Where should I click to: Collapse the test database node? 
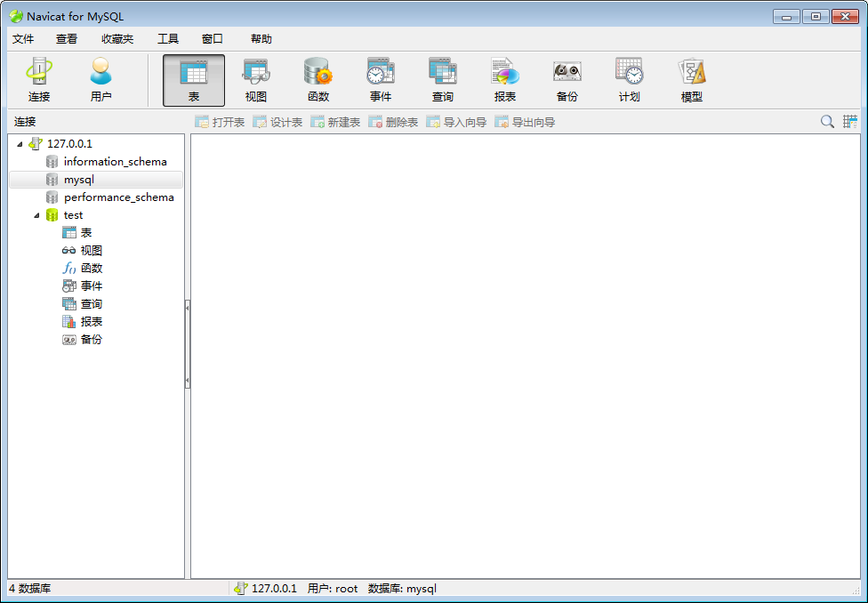pos(36,215)
